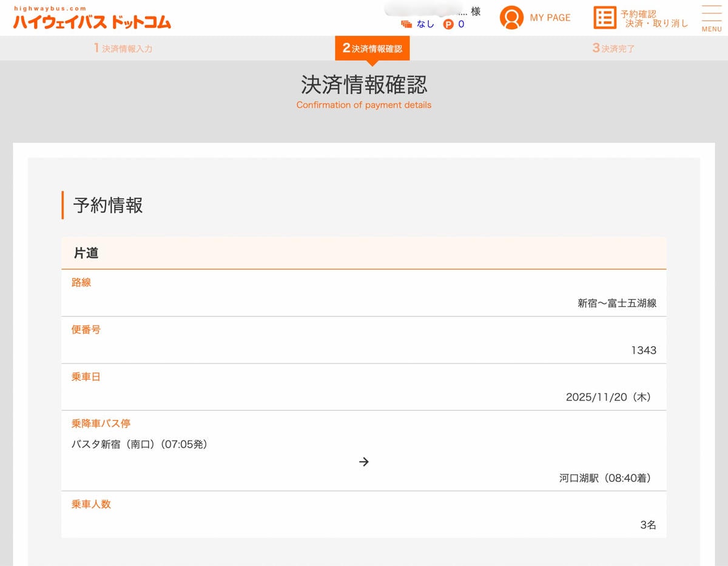The height and width of the screenshot is (566, 728).
Task: Click the arrow between bus stops
Action: pyautogui.click(x=364, y=462)
